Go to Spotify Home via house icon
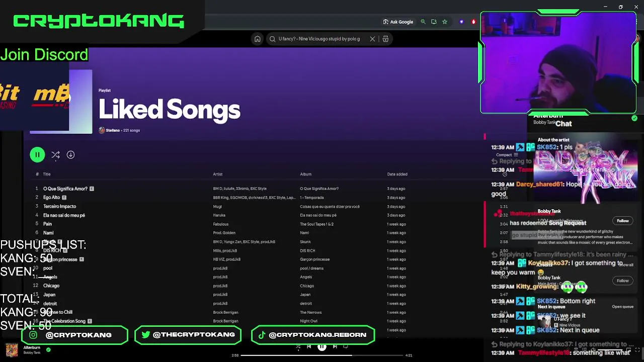644x362 pixels. [x=257, y=39]
